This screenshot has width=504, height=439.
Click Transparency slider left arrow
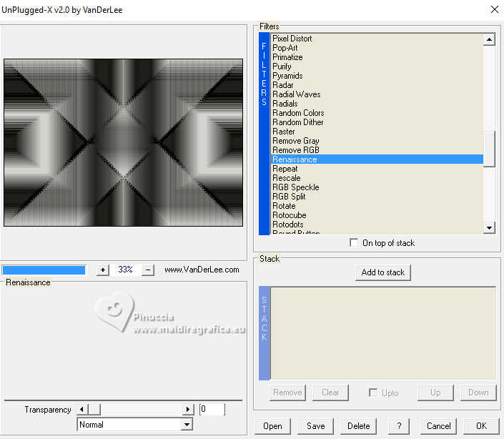pyautogui.click(x=82, y=410)
